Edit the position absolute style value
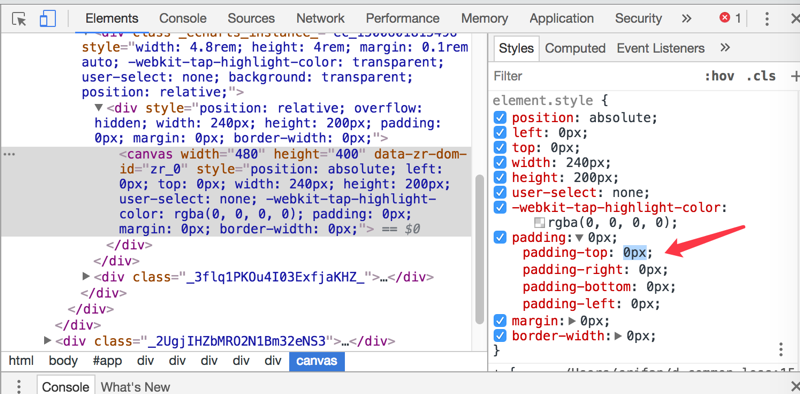800x394 pixels. click(x=621, y=118)
